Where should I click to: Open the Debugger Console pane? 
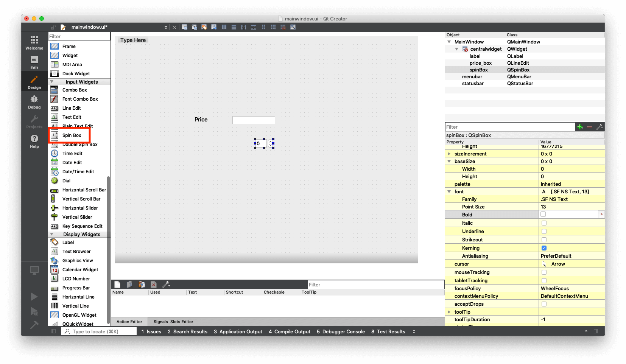click(341, 332)
